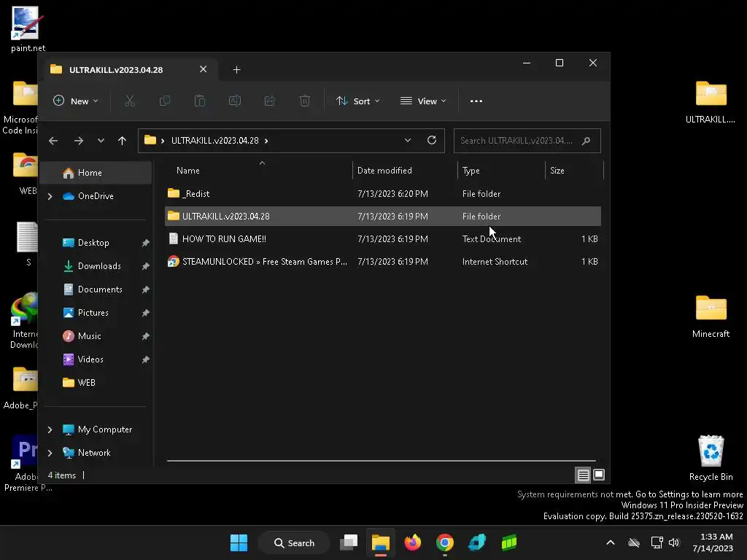Select the STEAMUNLOCKED internet shortcut file

383,262
